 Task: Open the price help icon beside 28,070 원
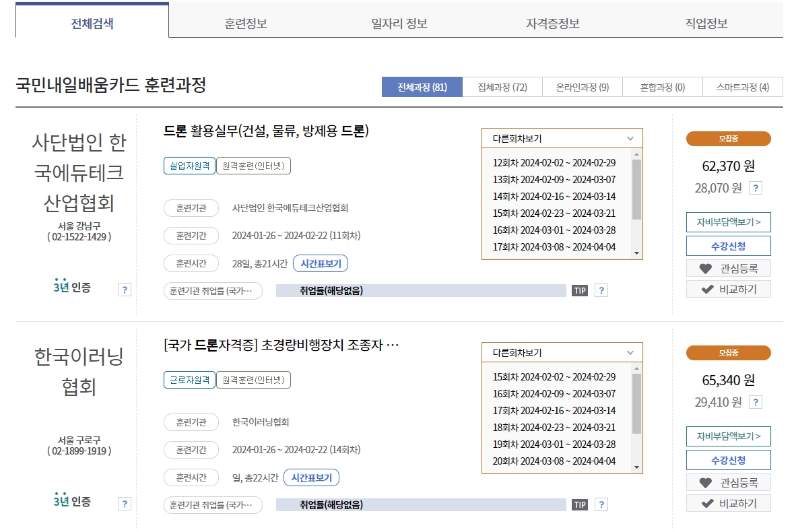pos(756,188)
